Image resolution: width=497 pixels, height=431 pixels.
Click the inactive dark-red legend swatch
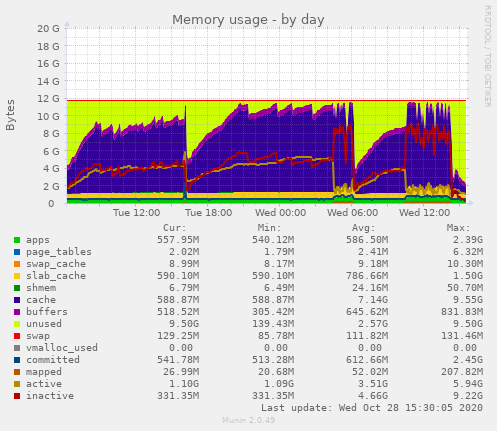pyautogui.click(x=17, y=396)
